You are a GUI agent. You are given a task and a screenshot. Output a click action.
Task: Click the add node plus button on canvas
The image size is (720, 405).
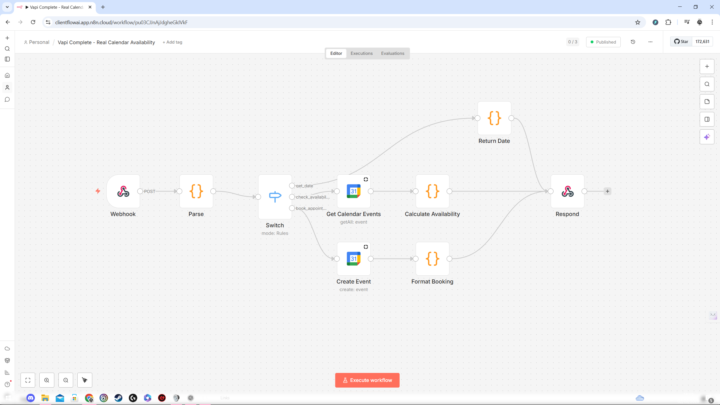pyautogui.click(x=707, y=67)
